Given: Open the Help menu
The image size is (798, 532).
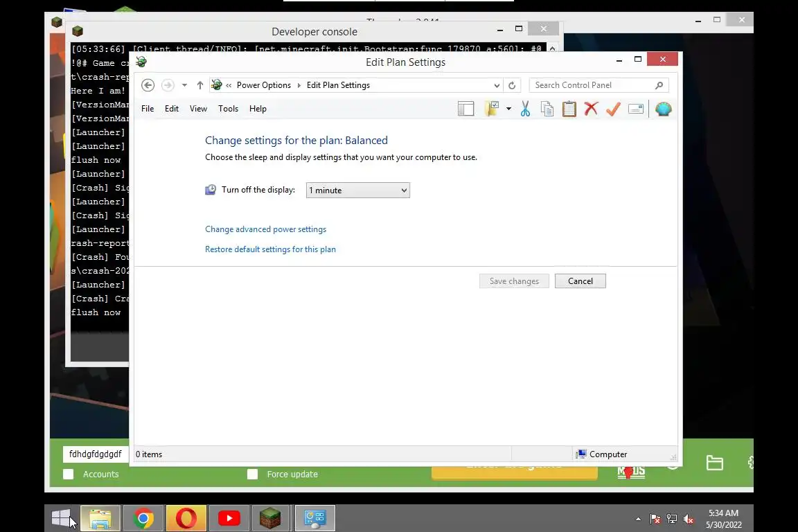Looking at the screenshot, I should (x=258, y=109).
